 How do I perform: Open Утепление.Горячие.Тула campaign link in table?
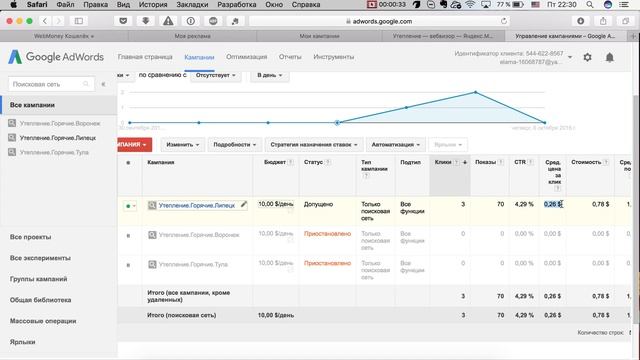point(193,264)
